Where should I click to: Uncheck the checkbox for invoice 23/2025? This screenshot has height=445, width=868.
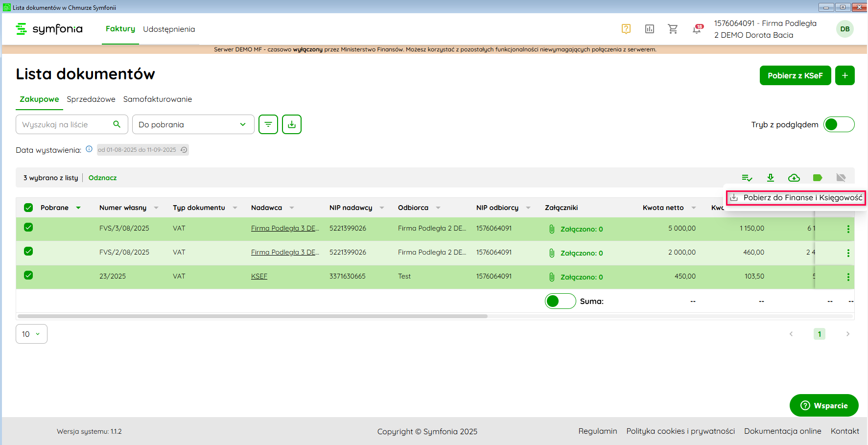coord(28,275)
